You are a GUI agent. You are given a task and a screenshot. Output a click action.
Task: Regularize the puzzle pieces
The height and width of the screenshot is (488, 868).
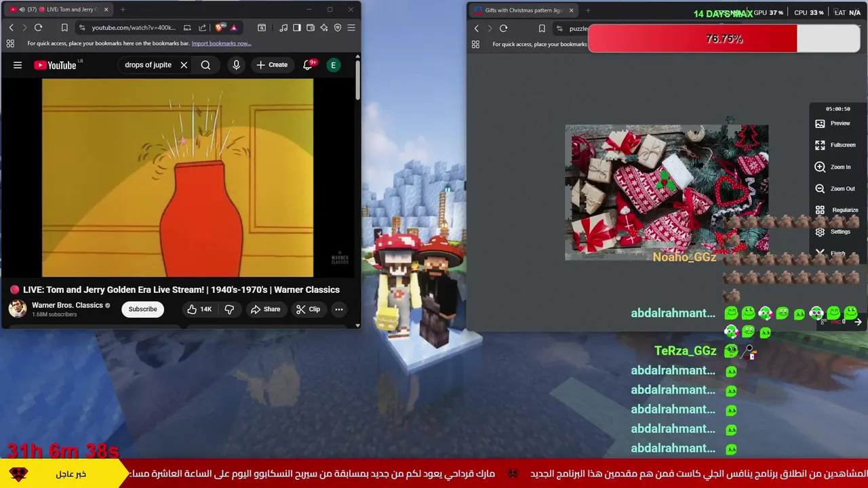tap(836, 210)
